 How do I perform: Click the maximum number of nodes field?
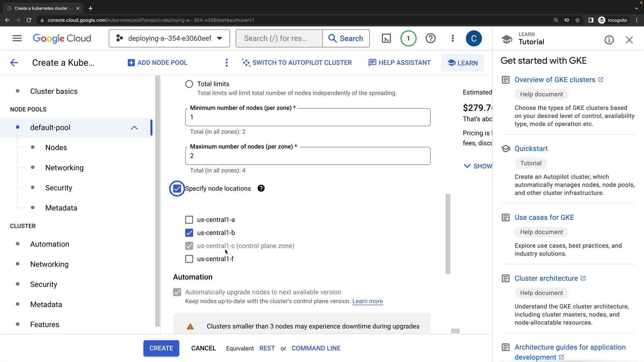pos(308,156)
